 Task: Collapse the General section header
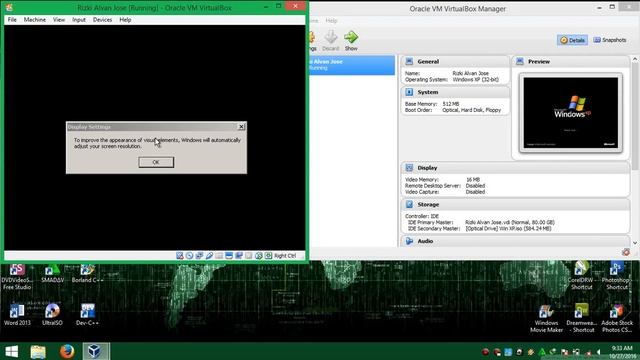point(455,61)
